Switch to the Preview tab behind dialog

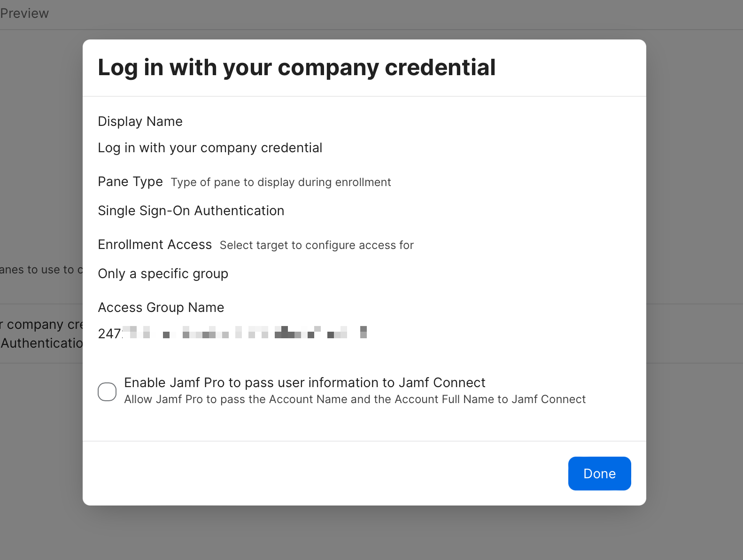(x=24, y=13)
